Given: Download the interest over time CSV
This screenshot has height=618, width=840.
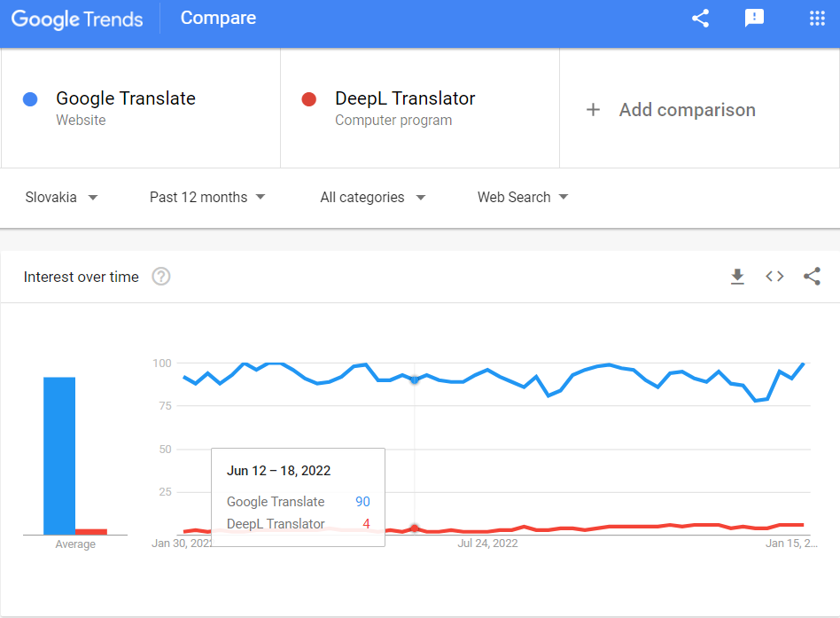Looking at the screenshot, I should tap(738, 277).
